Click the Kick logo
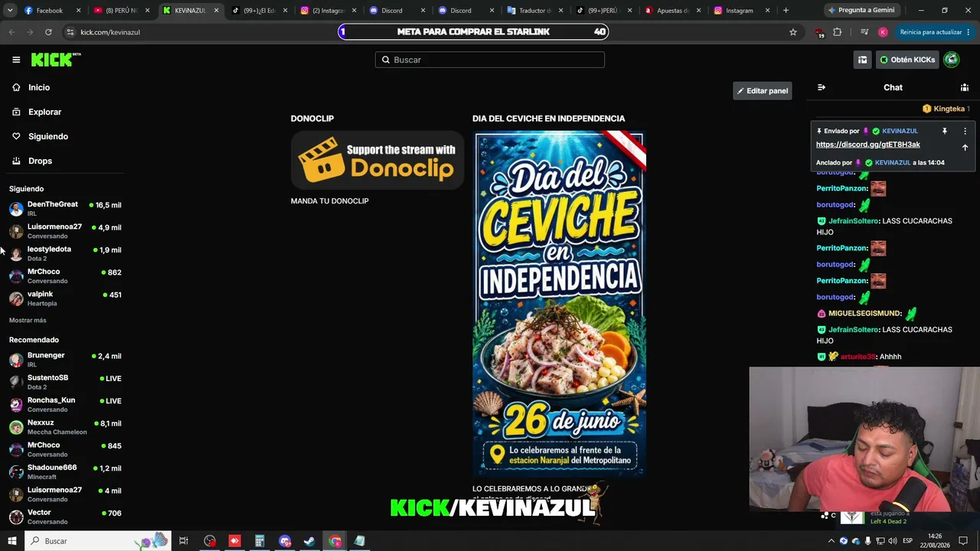 point(55,60)
